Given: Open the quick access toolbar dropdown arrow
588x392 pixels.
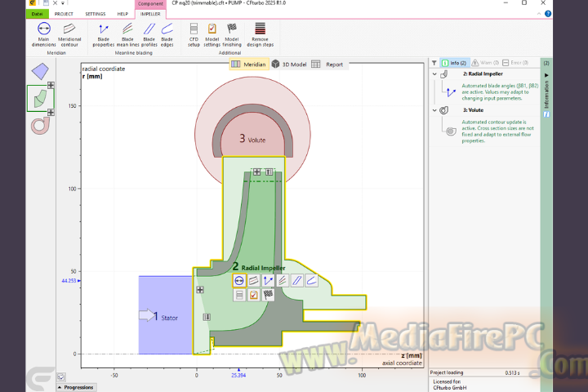Looking at the screenshot, I should point(63,3).
